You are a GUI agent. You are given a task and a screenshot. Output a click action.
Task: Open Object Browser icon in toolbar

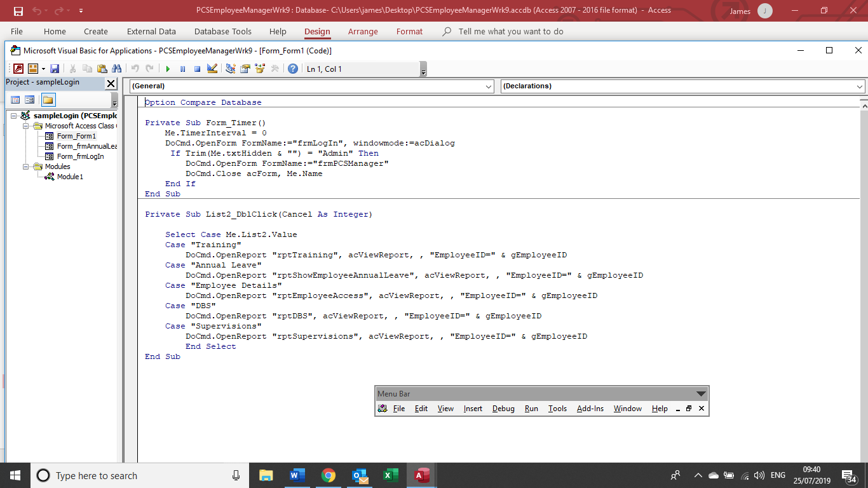coord(260,69)
